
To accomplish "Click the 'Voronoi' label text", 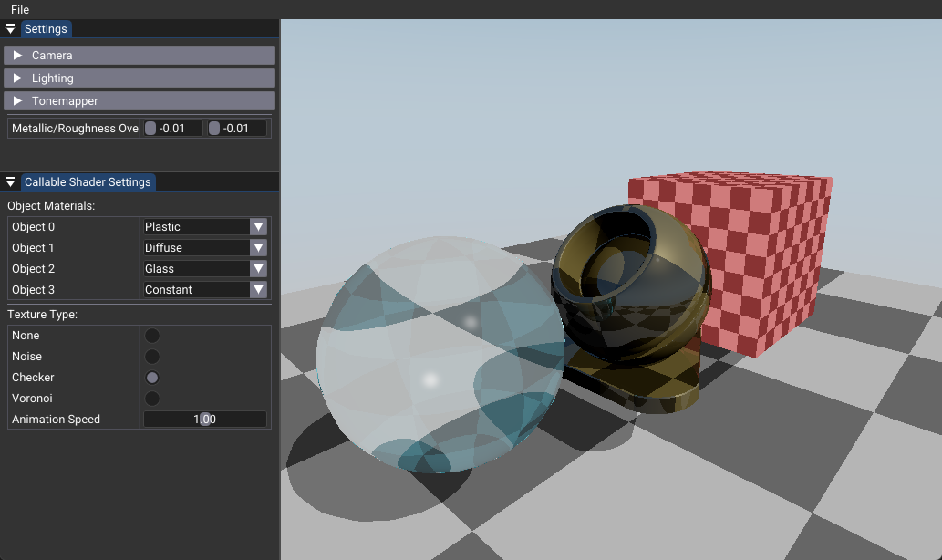I will pyautogui.click(x=32, y=399).
